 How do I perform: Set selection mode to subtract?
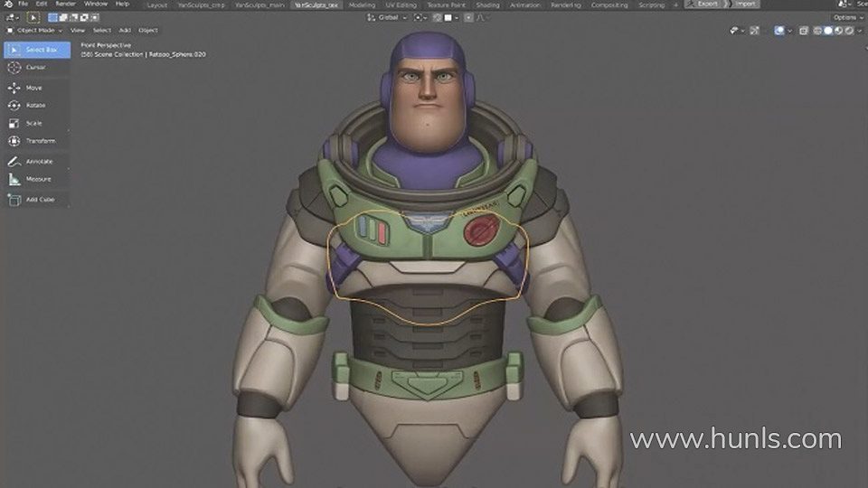click(73, 18)
